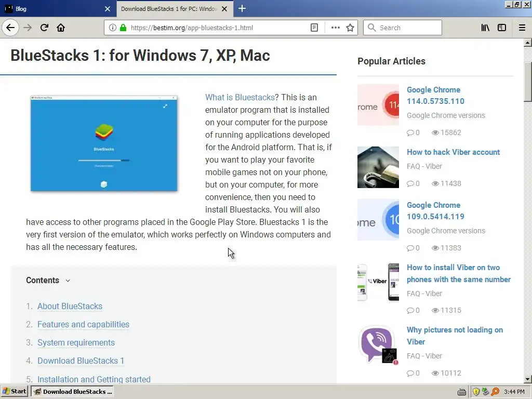The image size is (532, 399).
Task: Show site information for bestim.org
Action: coord(112,28)
